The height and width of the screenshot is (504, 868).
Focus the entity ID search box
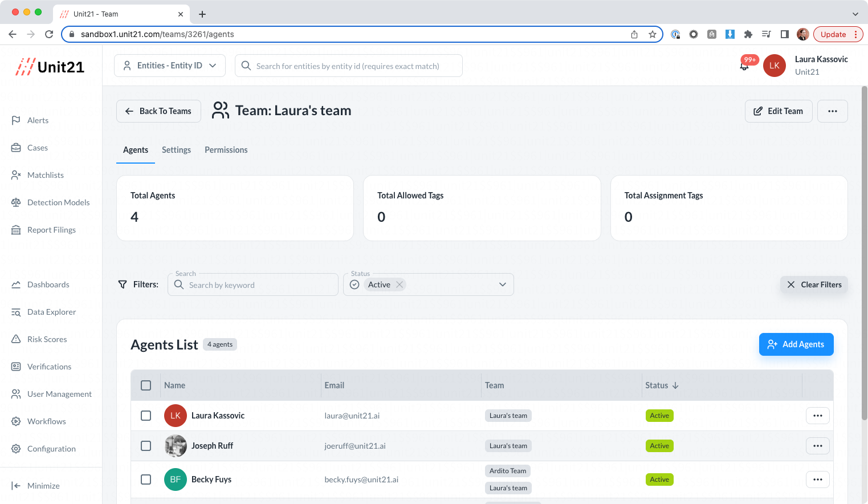pyautogui.click(x=348, y=66)
